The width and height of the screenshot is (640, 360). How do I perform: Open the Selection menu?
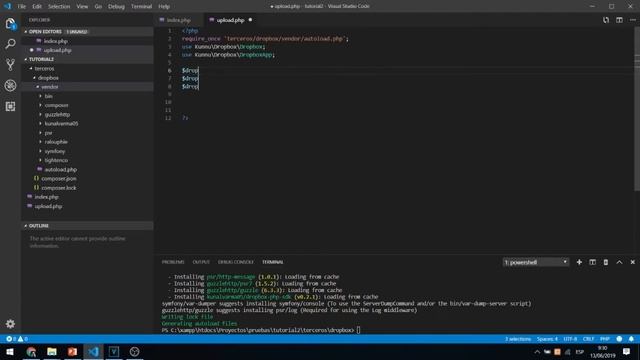tap(59, 7)
